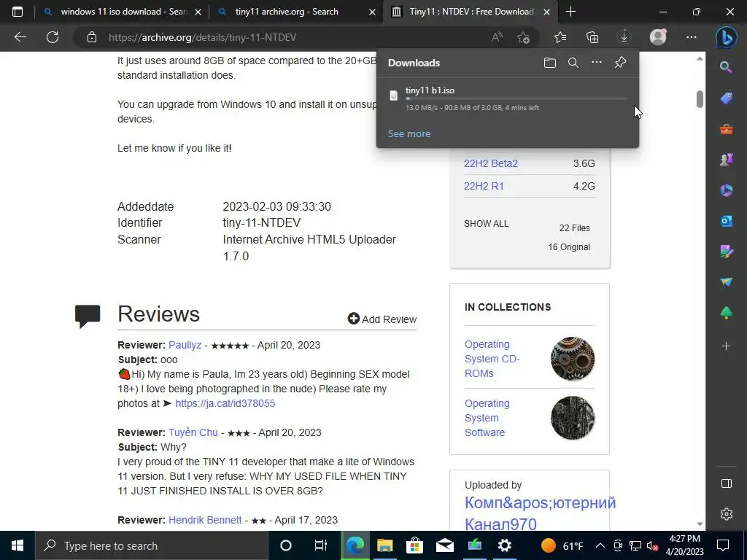Go back with the browser back arrow

coord(20,37)
